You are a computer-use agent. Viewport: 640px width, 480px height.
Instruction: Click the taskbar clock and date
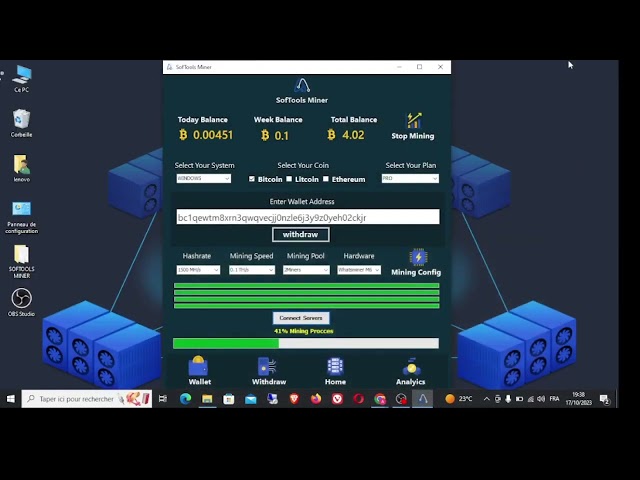tap(579, 399)
